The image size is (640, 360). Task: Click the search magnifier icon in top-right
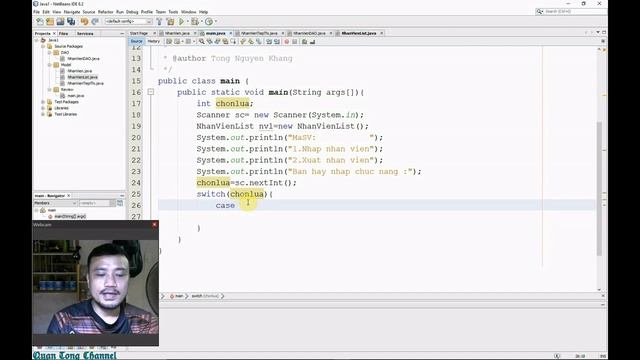point(540,11)
